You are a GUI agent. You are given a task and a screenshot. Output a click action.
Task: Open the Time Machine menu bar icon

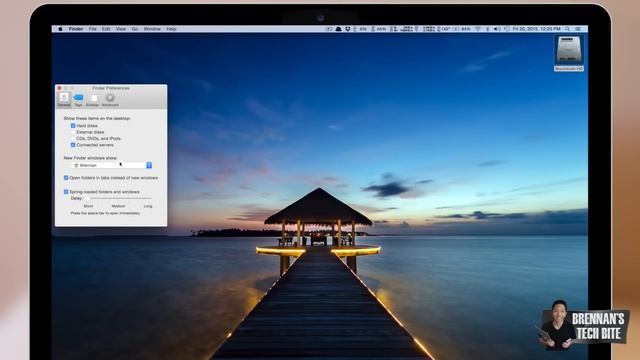coord(507,29)
